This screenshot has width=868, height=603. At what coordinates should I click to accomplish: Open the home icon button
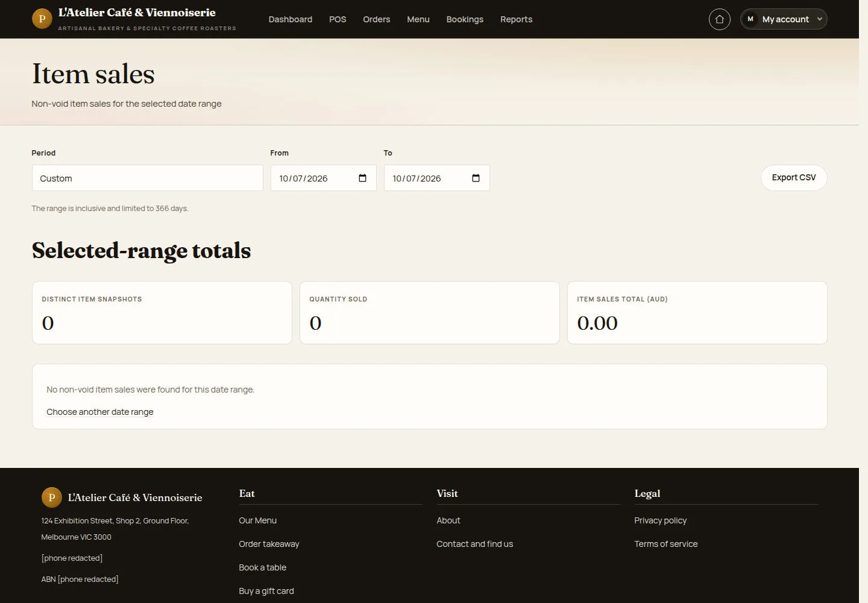point(719,19)
